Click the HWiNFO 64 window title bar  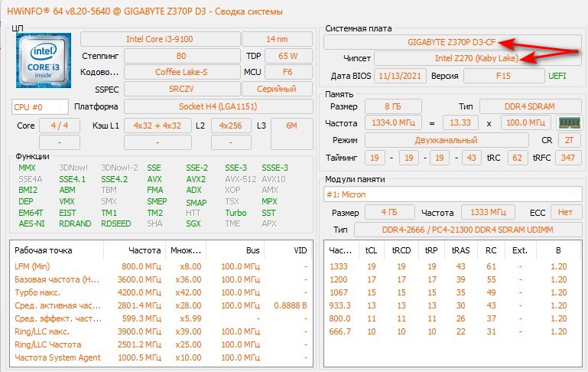tap(294, 11)
